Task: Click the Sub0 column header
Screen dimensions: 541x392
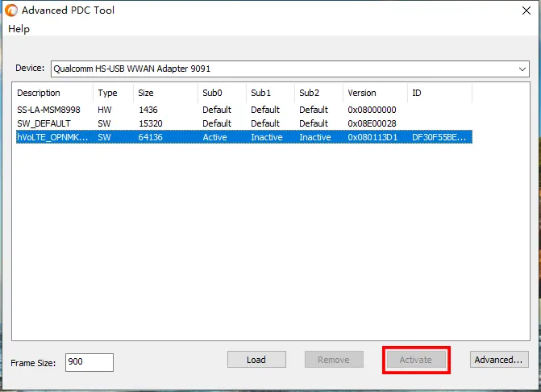Action: pos(222,93)
